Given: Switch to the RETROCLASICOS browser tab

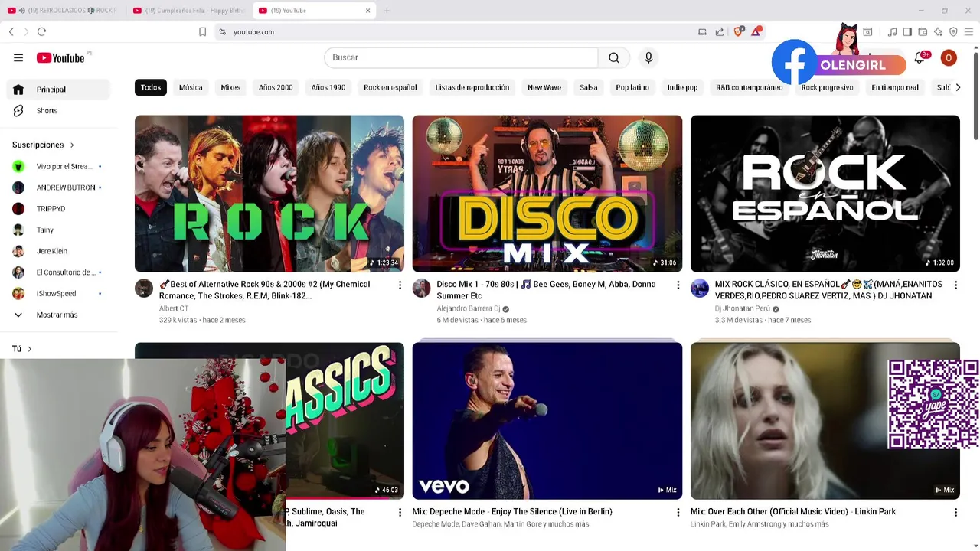Looking at the screenshot, I should click(63, 11).
